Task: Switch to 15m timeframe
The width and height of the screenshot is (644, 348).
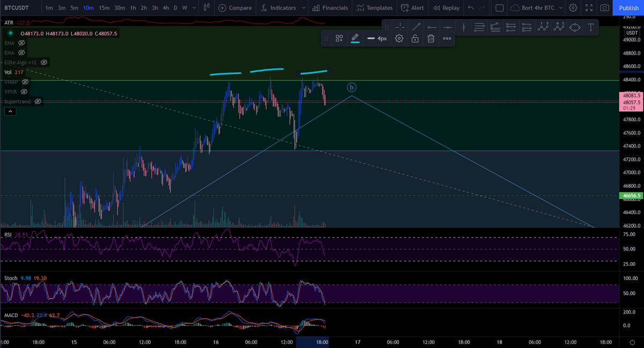Action: tap(104, 8)
